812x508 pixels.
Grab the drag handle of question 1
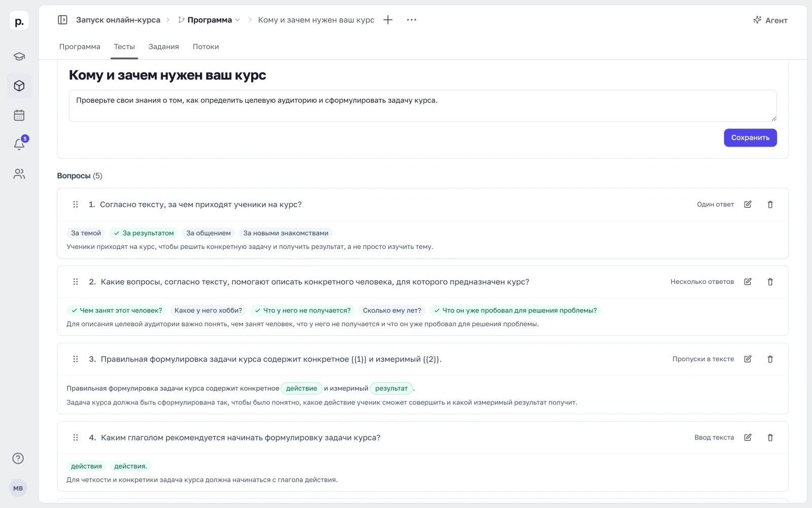click(x=76, y=204)
